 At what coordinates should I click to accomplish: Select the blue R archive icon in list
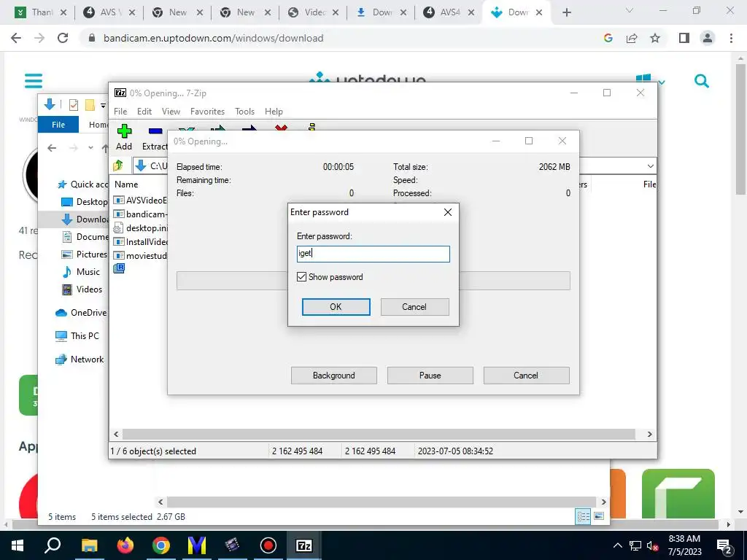[119, 268]
